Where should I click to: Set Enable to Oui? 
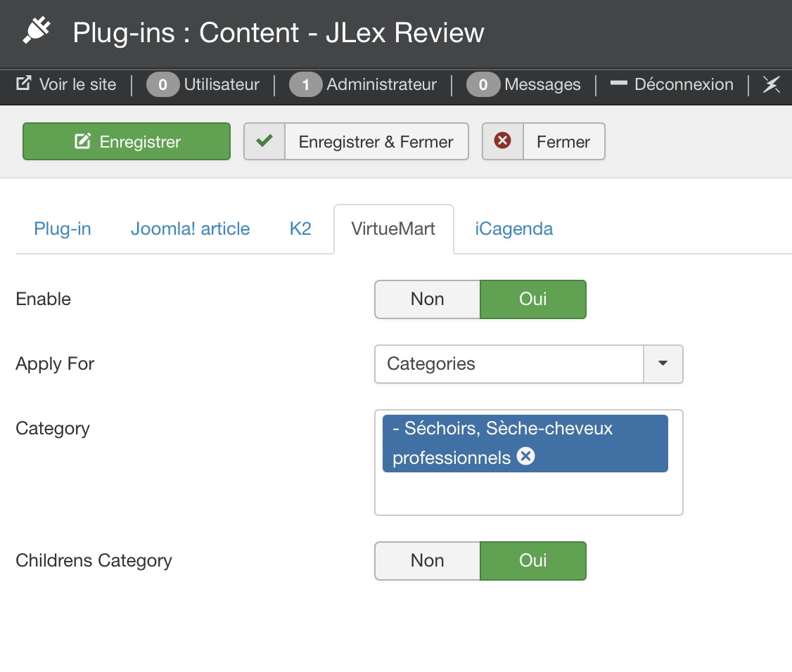(532, 299)
